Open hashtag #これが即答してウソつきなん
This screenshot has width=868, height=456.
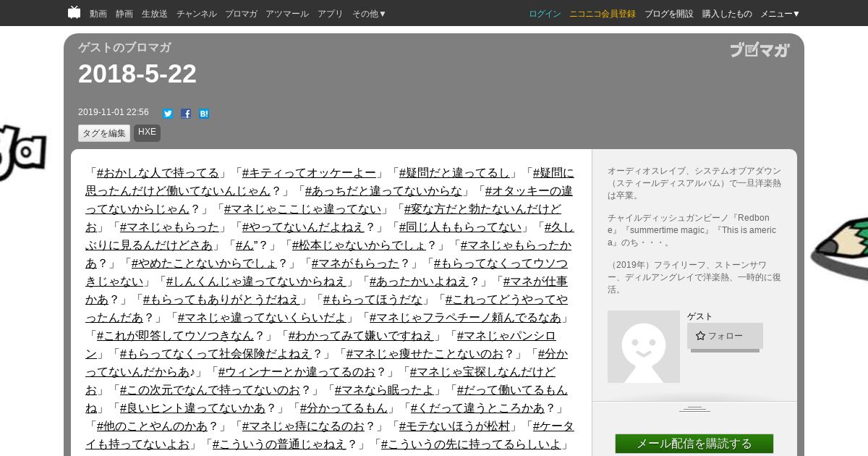pos(175,335)
